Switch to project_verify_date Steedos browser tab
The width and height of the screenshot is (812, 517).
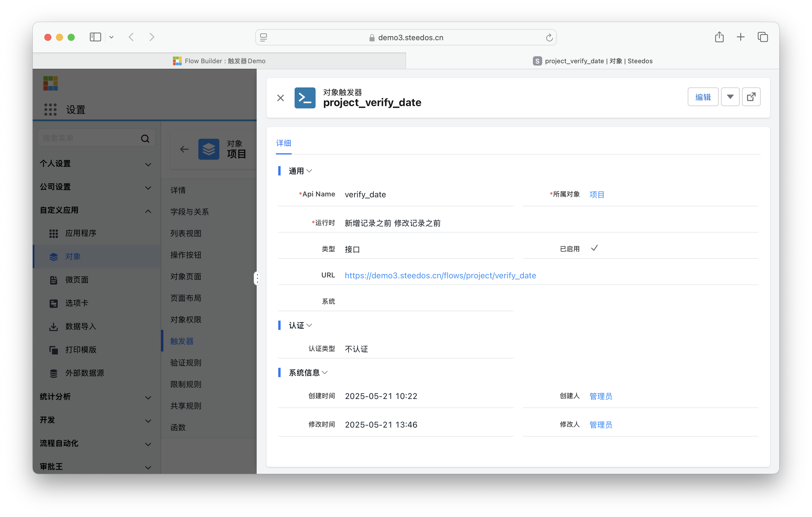click(x=592, y=61)
